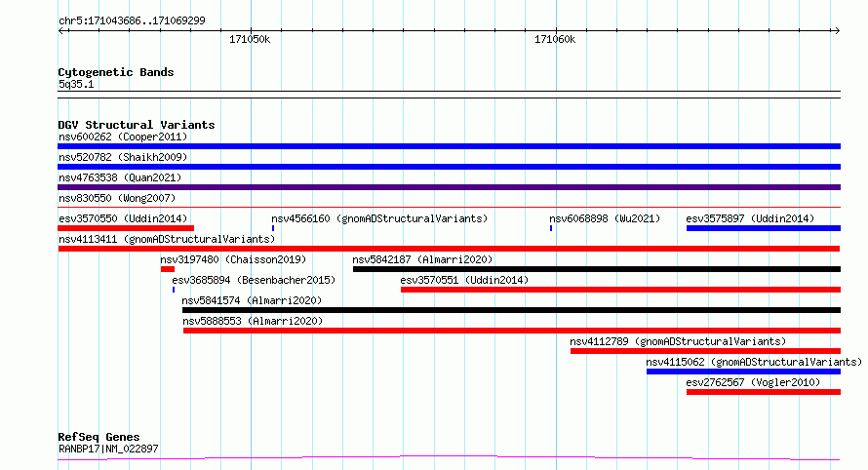Select the red nsv5888553 variant bar
868x470 pixels.
[512, 331]
